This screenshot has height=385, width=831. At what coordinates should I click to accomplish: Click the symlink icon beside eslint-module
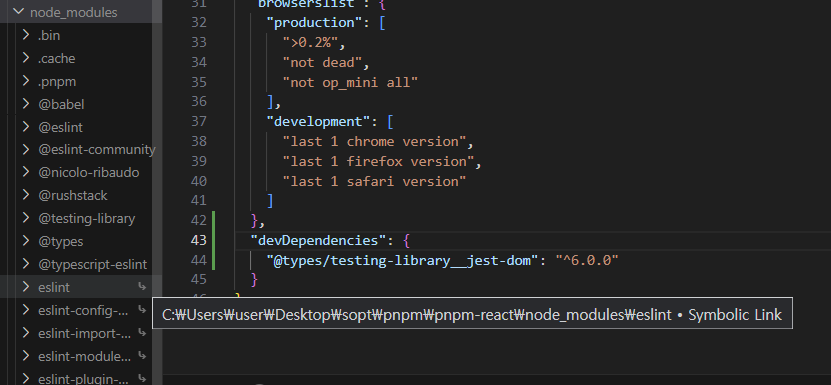142,356
